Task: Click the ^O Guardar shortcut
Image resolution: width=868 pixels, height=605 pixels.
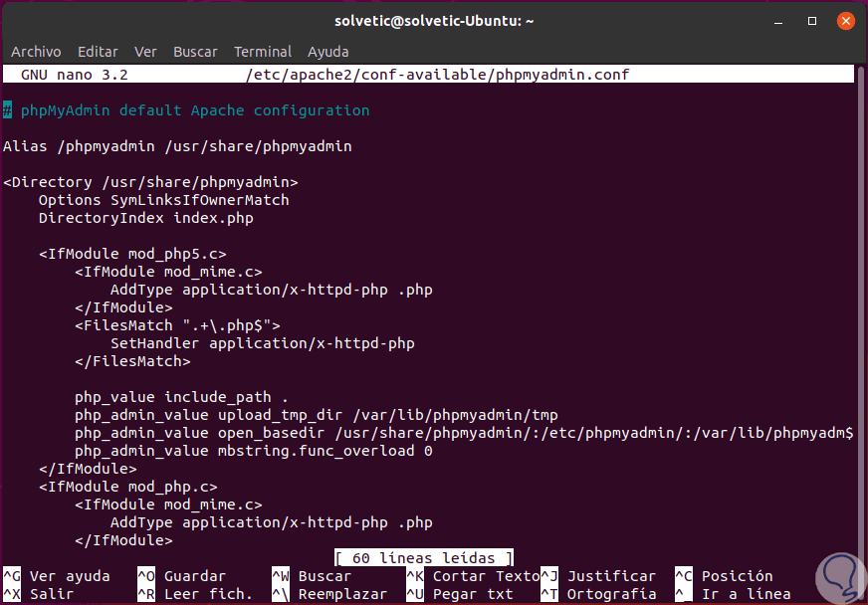Action: click(x=181, y=576)
